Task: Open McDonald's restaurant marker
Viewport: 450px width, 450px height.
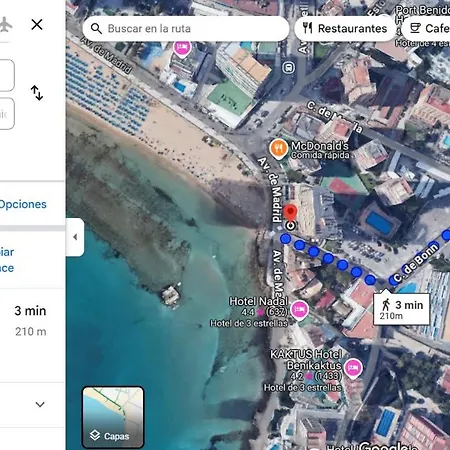Action: (x=278, y=149)
